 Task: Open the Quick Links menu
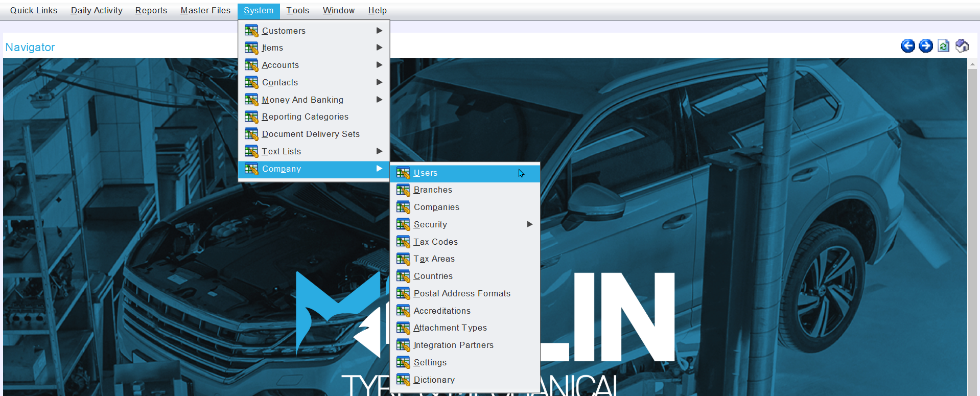34,10
